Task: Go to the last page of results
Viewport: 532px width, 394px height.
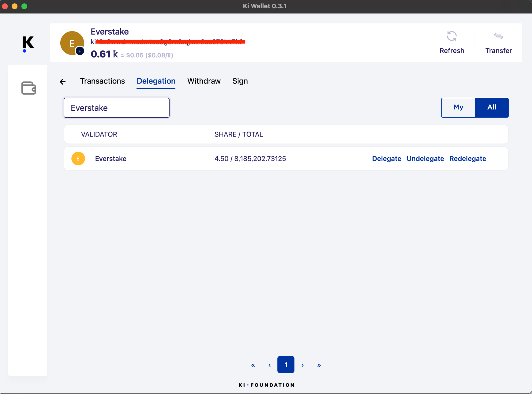Action: pyautogui.click(x=319, y=365)
